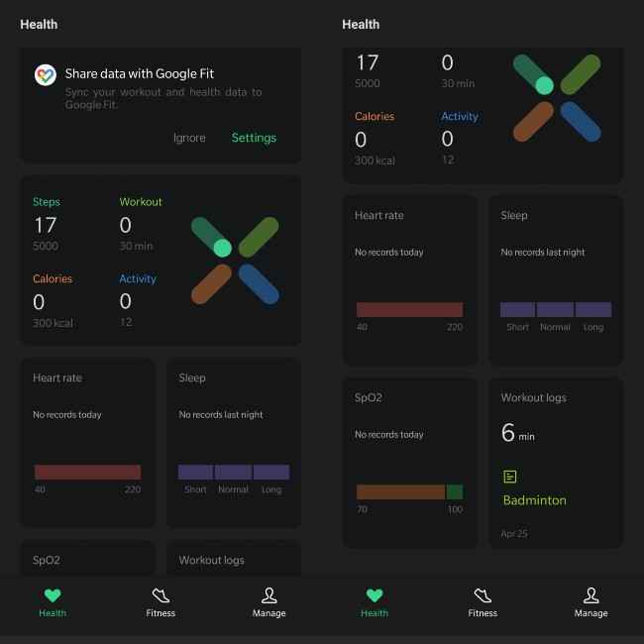Image resolution: width=644 pixels, height=644 pixels.
Task: Tap the blue Activity petal in right screen
Action: [581, 122]
